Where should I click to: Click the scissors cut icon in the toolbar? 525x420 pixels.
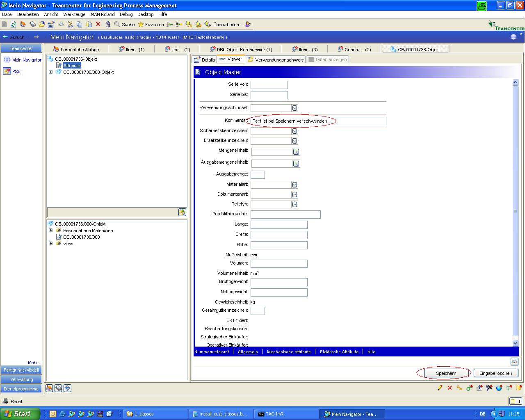70,24
